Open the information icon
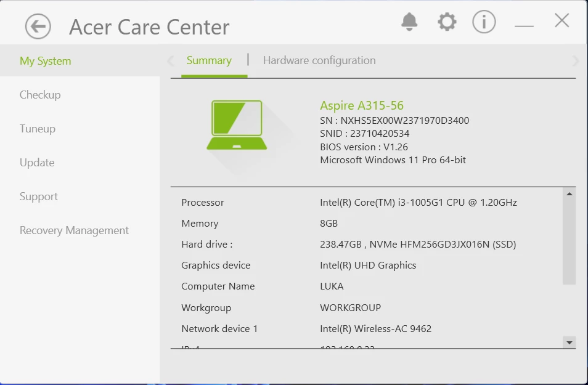Screen dimensions: 588x385 click(x=484, y=22)
